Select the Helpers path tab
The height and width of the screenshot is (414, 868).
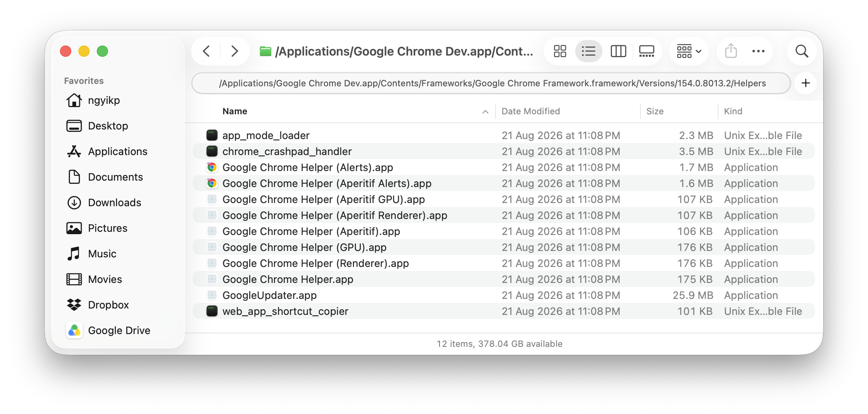tap(491, 83)
